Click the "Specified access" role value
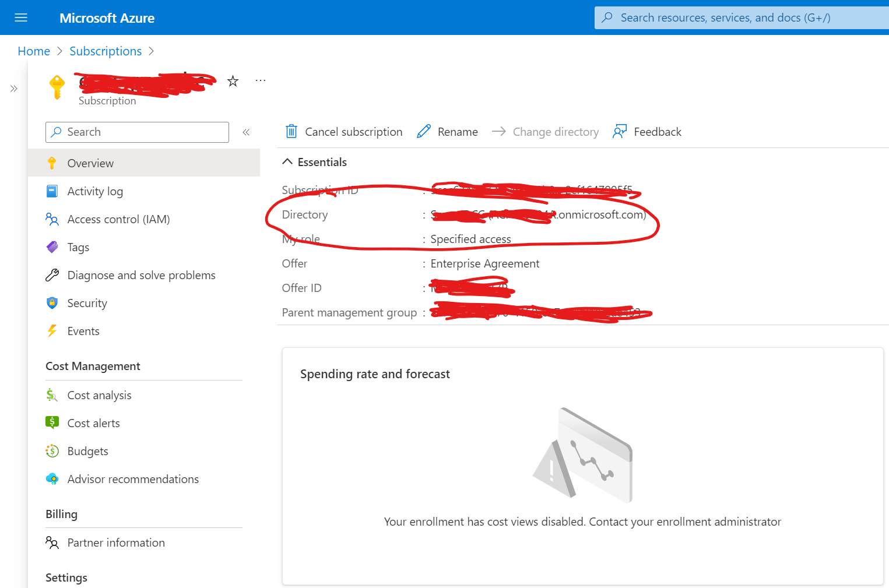 470,239
